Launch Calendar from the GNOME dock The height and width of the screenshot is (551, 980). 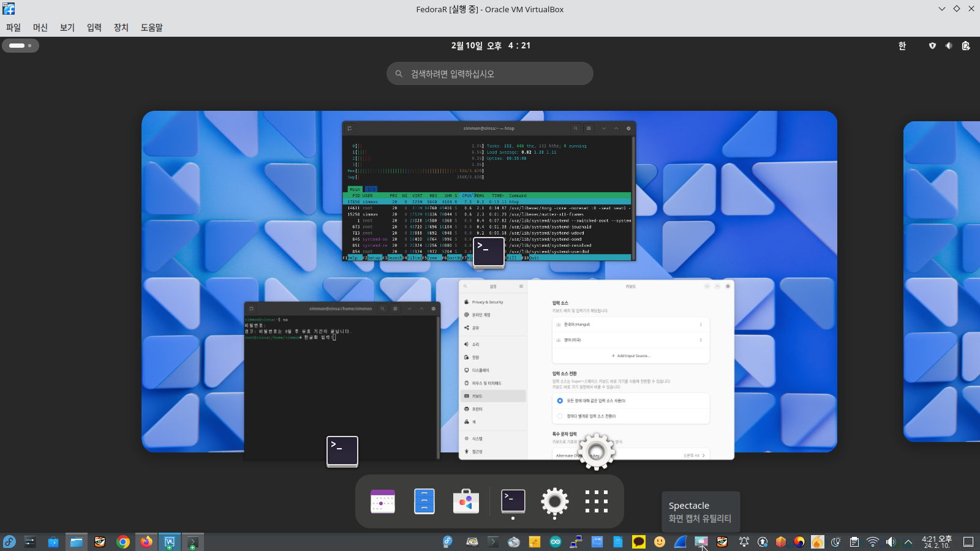[x=383, y=501]
